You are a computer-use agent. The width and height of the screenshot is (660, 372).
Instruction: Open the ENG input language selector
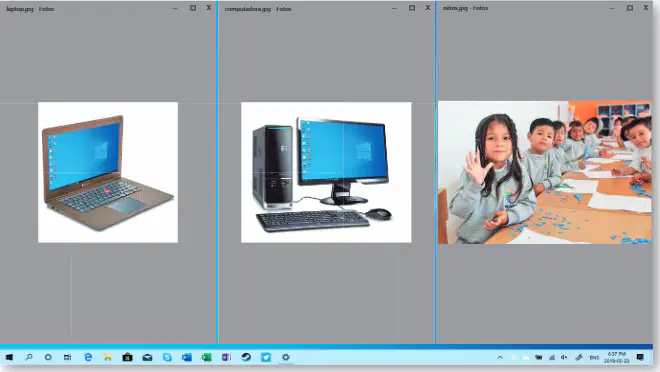pyautogui.click(x=594, y=358)
